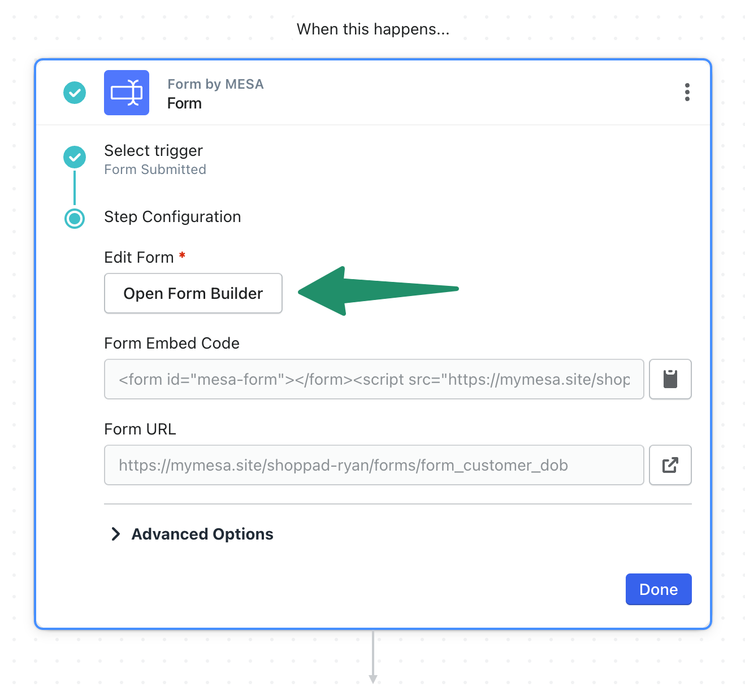Click the 'When this happens...' heading
Screen dimensions: 745x700
pos(373,29)
